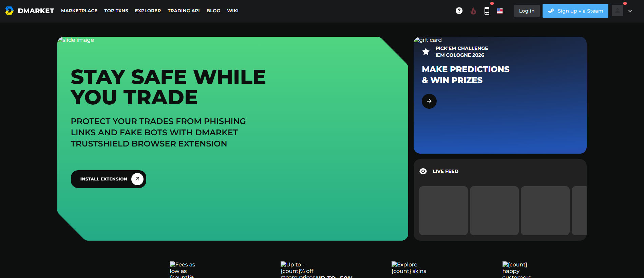Click "PICK'EM CHALLENGE" text
The image size is (644, 278).
(462, 48)
